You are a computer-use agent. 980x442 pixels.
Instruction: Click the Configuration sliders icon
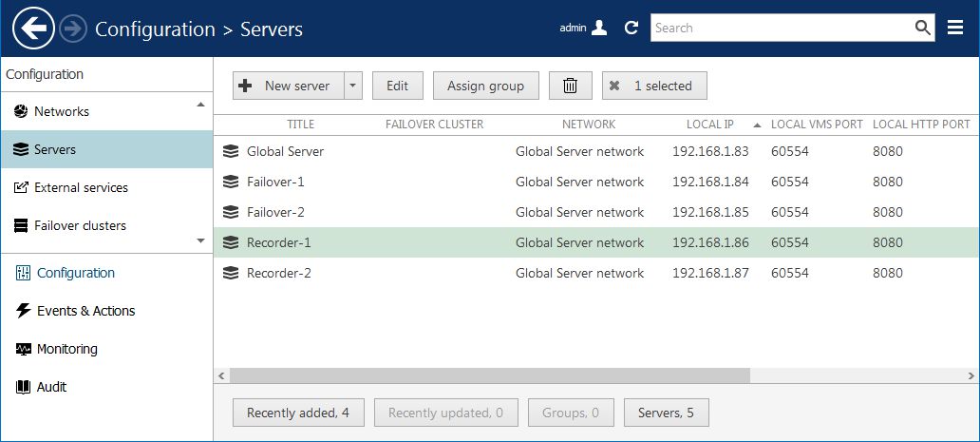tap(23, 273)
